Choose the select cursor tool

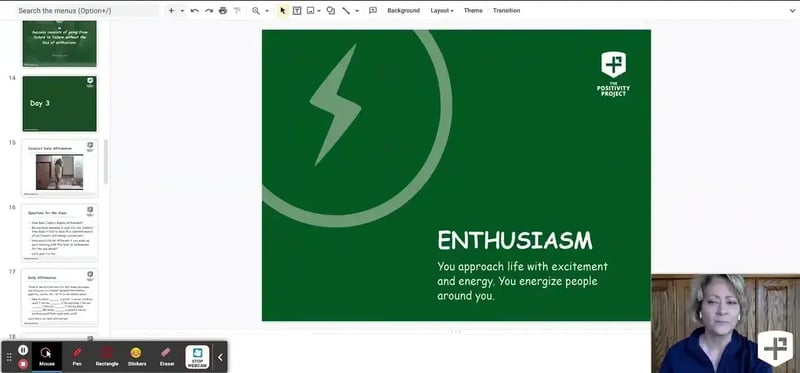[283, 11]
